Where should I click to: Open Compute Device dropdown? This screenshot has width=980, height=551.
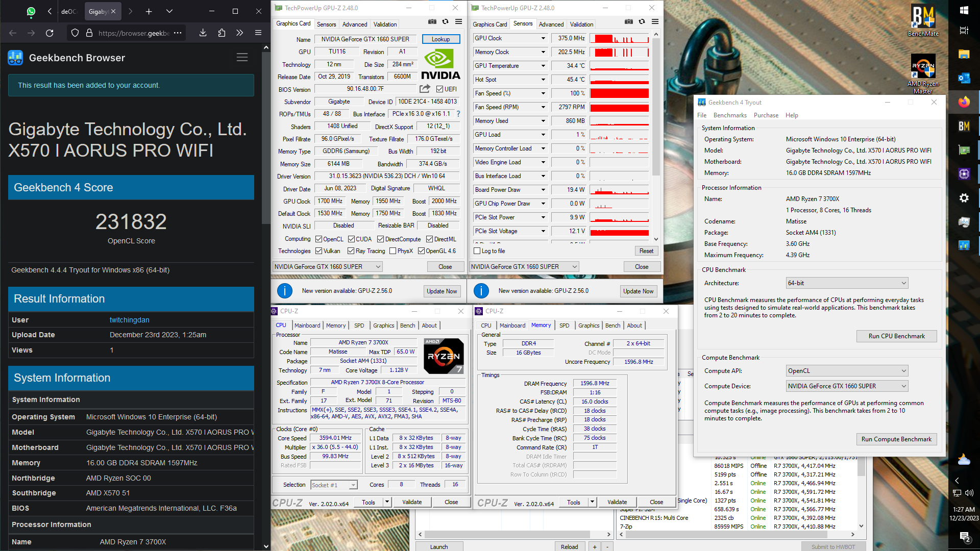tap(847, 386)
